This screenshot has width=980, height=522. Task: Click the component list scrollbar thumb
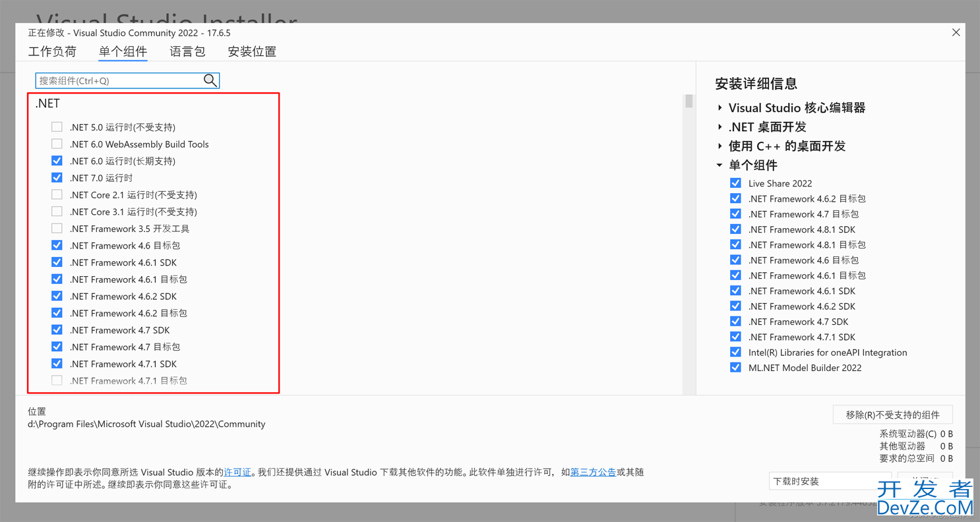click(689, 101)
